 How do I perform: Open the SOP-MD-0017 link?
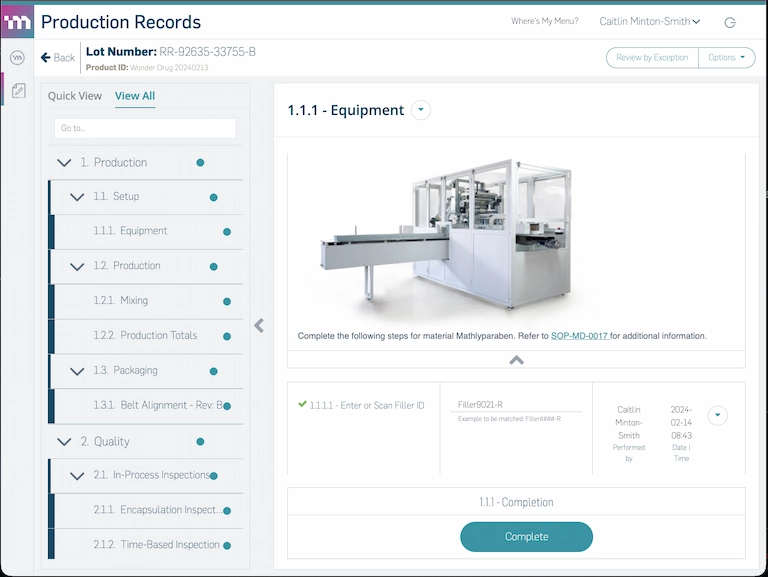pos(579,336)
